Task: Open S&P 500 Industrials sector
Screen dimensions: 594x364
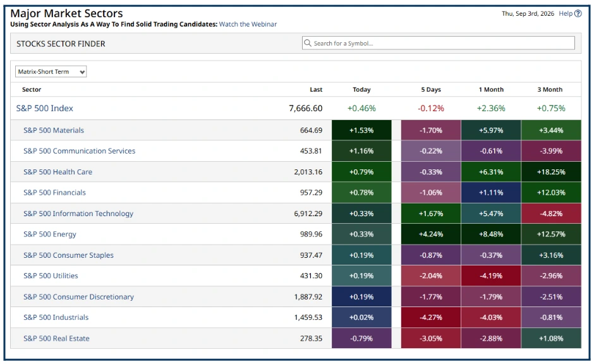Action: [x=56, y=317]
